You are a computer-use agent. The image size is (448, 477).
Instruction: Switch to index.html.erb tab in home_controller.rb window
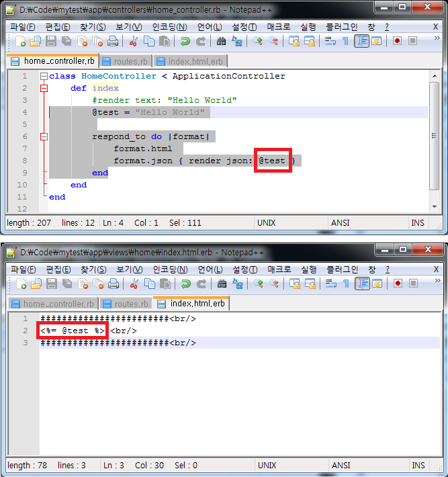click(x=190, y=61)
